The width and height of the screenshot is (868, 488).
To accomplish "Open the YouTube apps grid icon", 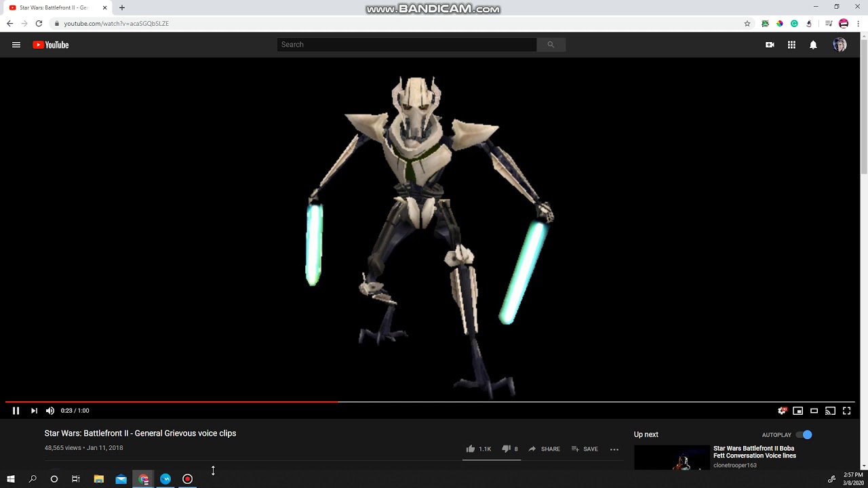I will (x=791, y=45).
